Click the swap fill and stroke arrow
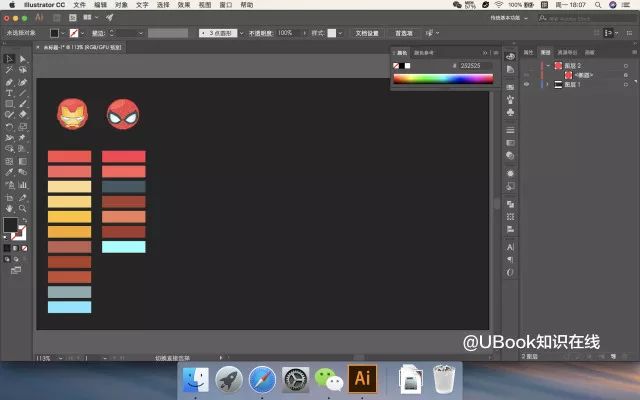 24,220
